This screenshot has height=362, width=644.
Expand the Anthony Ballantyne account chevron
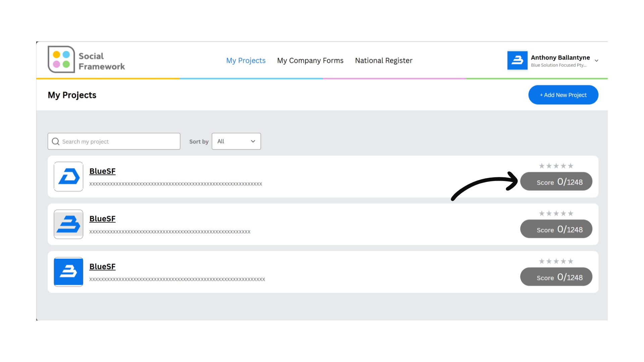[596, 61]
